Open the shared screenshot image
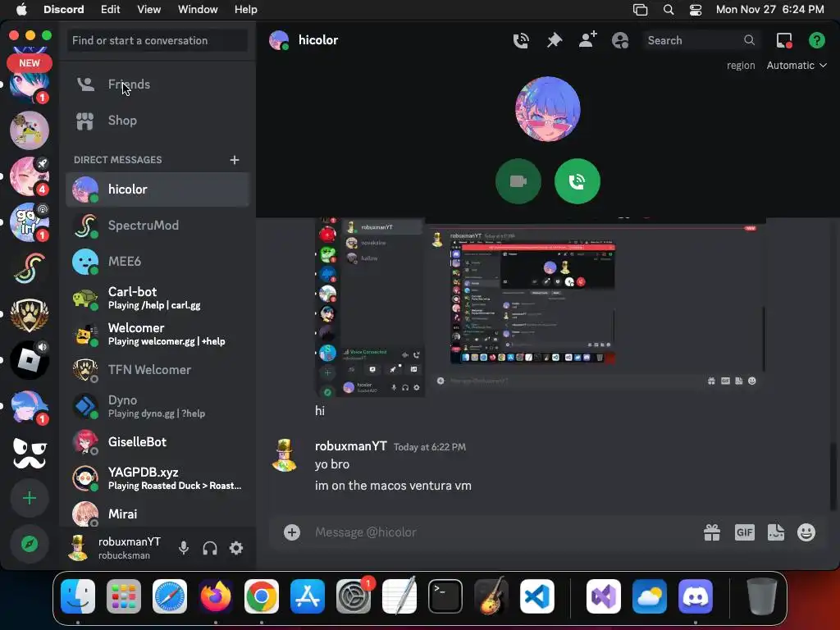This screenshot has width=840, height=630. [540, 307]
